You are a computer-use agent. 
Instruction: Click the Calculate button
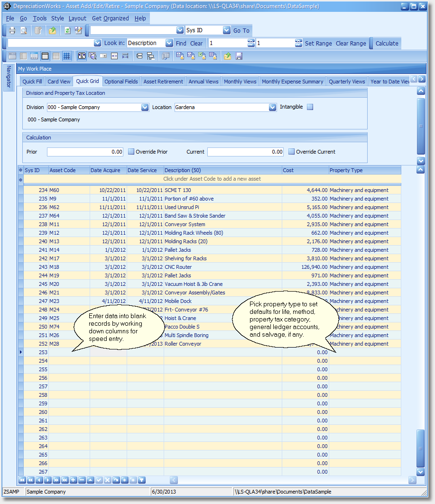[387, 43]
